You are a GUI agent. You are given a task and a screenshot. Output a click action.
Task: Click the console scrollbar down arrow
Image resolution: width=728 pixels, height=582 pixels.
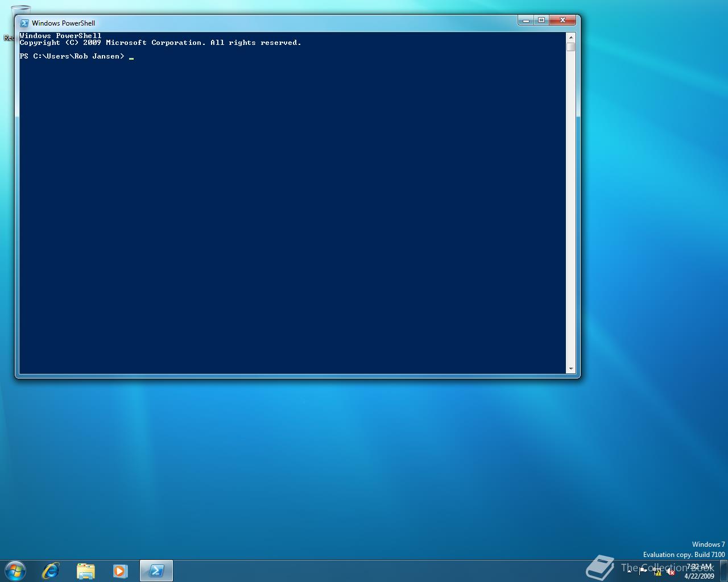571,369
